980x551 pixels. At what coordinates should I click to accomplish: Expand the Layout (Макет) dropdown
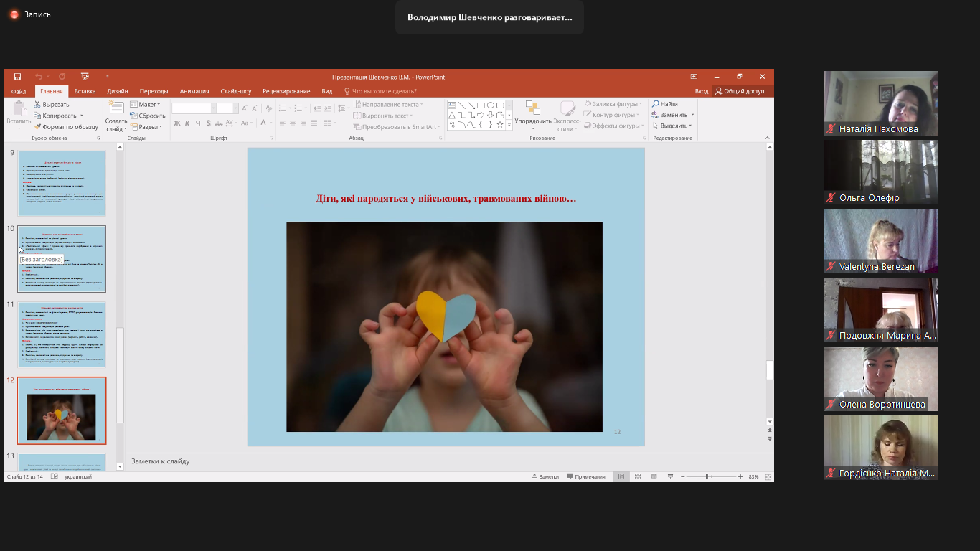click(147, 105)
